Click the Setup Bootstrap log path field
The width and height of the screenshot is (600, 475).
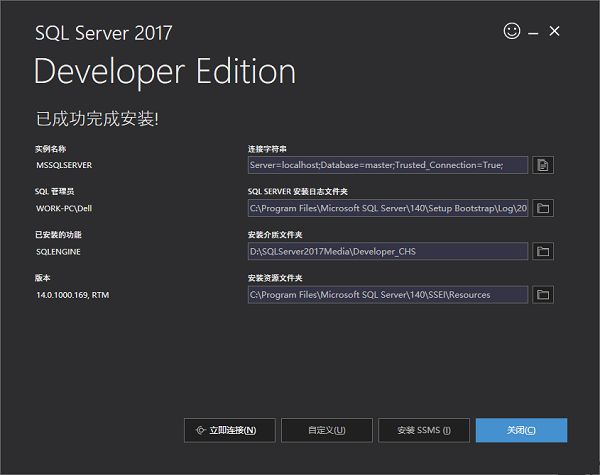coord(388,208)
